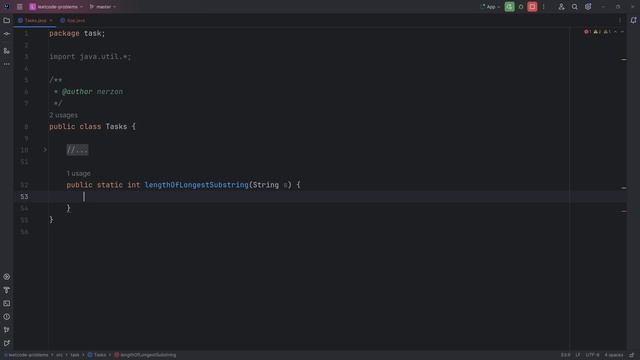Open the Build hammer tool window

[x=7, y=290]
